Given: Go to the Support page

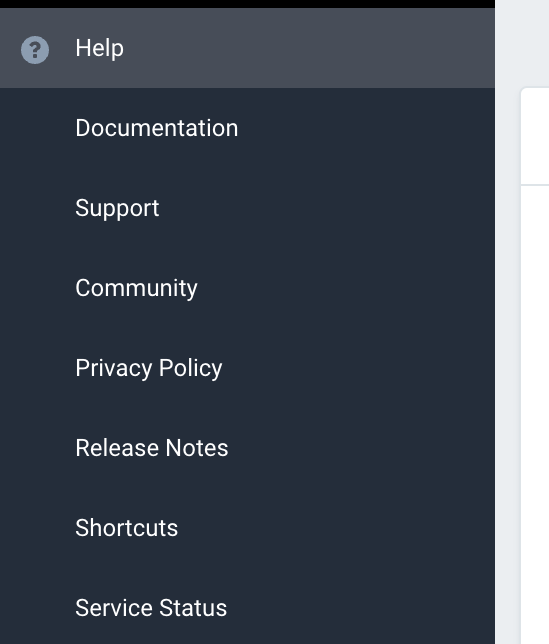Looking at the screenshot, I should point(117,209).
